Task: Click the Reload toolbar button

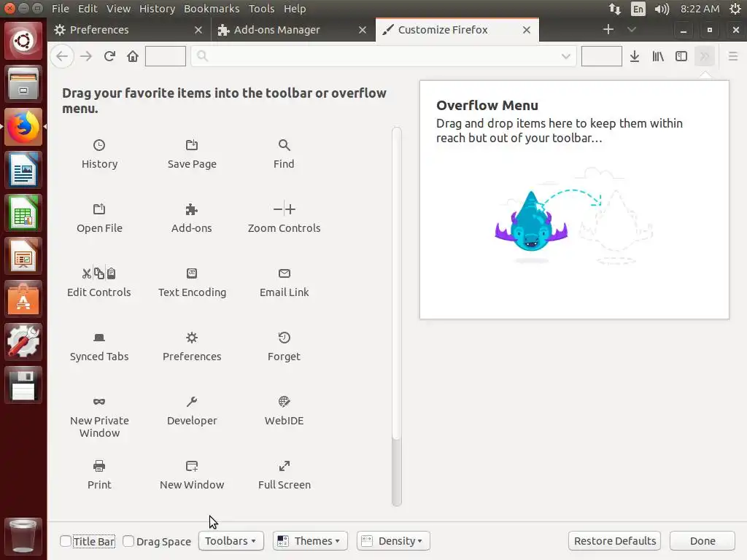Action: pyautogui.click(x=109, y=56)
